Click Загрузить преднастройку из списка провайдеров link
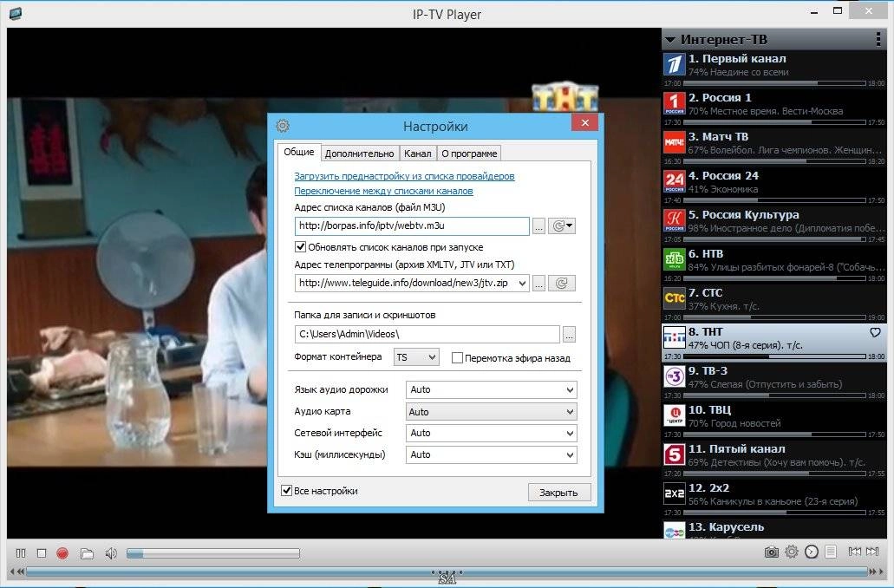This screenshot has height=588, width=894. point(404,176)
